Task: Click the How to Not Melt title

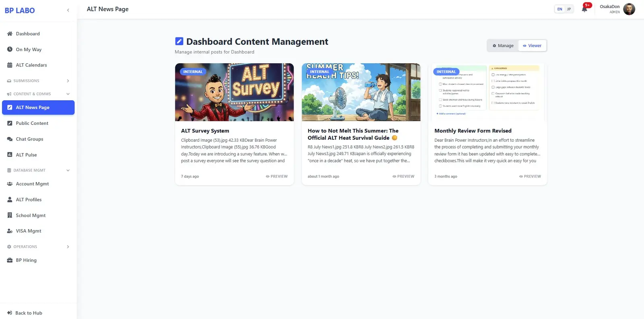Action: [353, 134]
